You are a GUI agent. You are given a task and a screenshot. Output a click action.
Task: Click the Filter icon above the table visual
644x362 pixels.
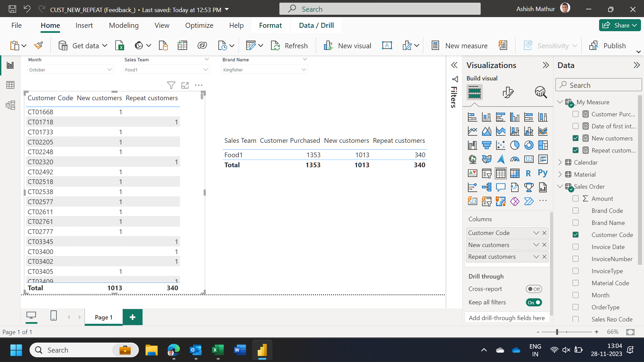click(x=171, y=85)
